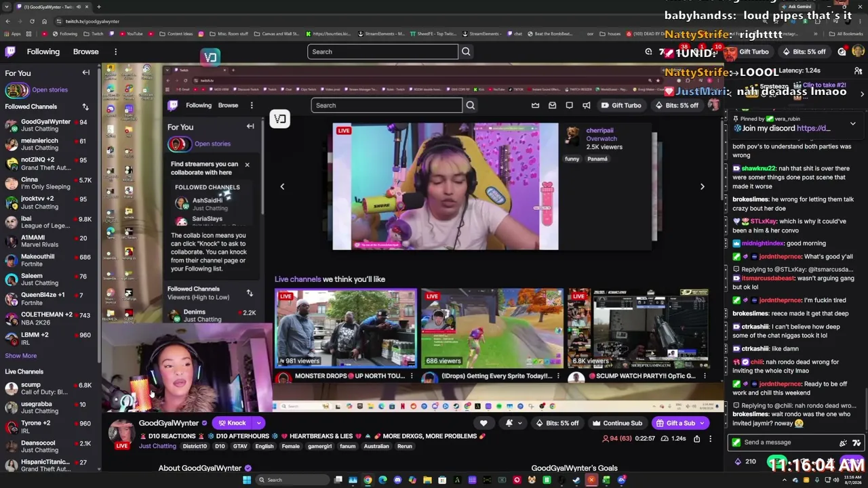Click the Windows taskbar Search box

pyautogui.click(x=293, y=480)
